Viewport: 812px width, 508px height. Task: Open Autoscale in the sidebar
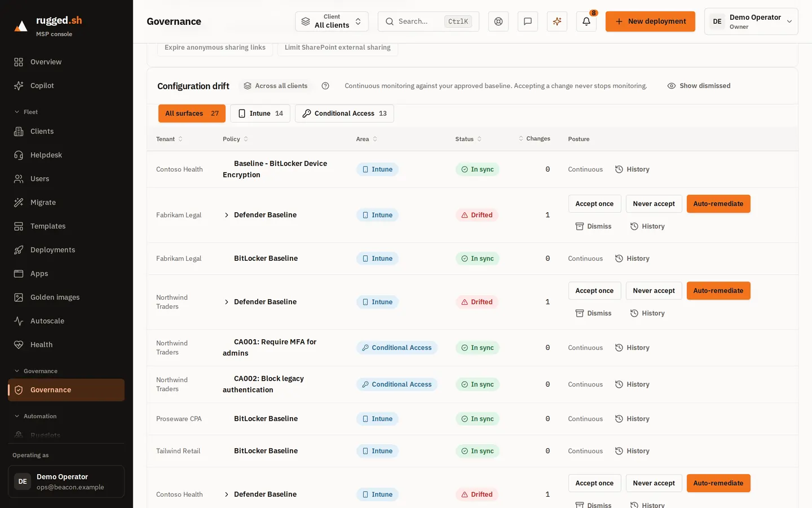66,321
